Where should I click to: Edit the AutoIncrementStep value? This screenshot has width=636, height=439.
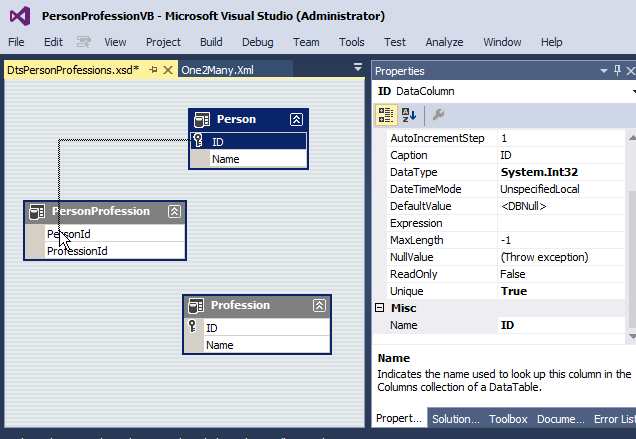coord(561,138)
